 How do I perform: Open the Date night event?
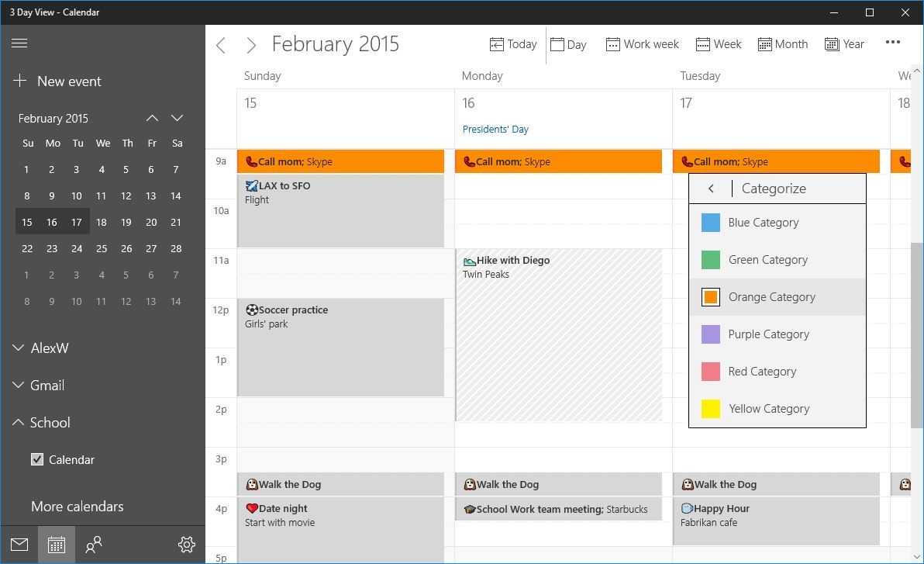click(340, 530)
